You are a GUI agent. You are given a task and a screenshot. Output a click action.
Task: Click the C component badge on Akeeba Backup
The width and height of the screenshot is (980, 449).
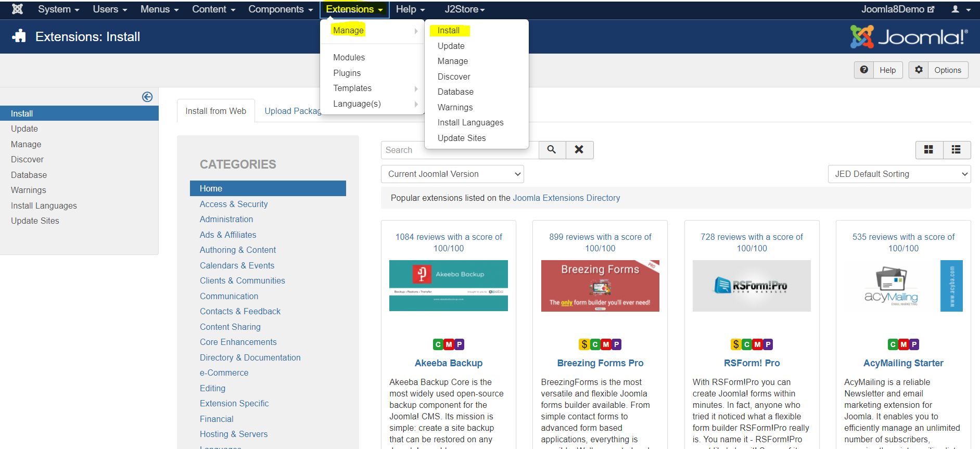[438, 344]
